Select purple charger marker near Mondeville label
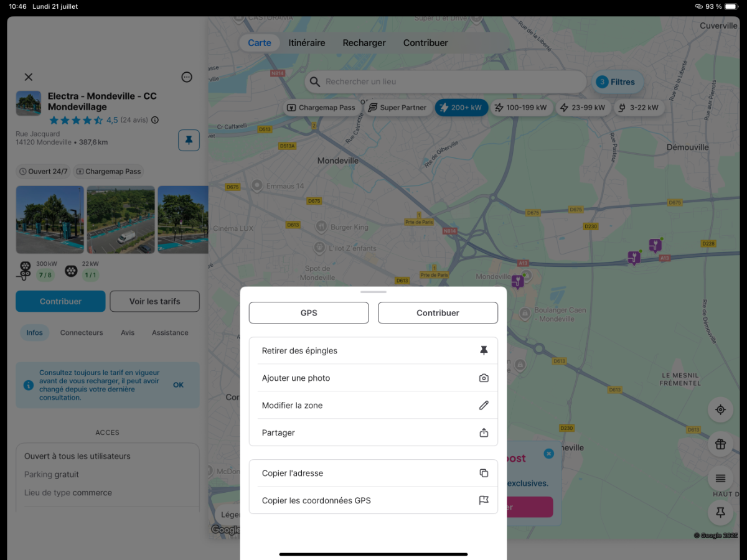The height and width of the screenshot is (560, 747). tap(517, 282)
